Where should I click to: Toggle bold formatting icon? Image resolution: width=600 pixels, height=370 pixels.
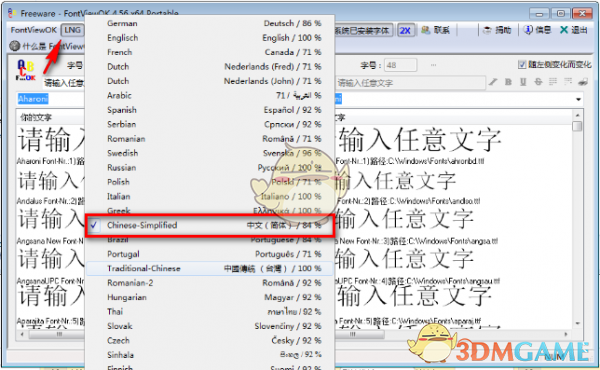[508, 82]
